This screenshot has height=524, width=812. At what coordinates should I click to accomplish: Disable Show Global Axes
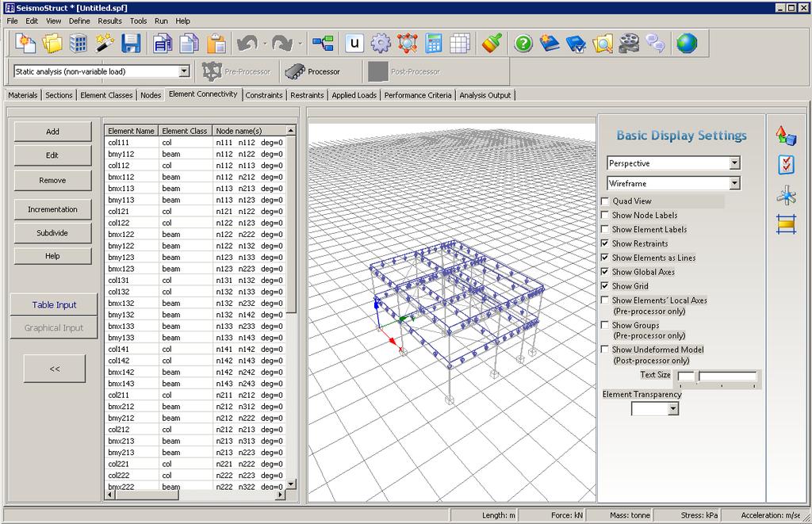pos(604,271)
